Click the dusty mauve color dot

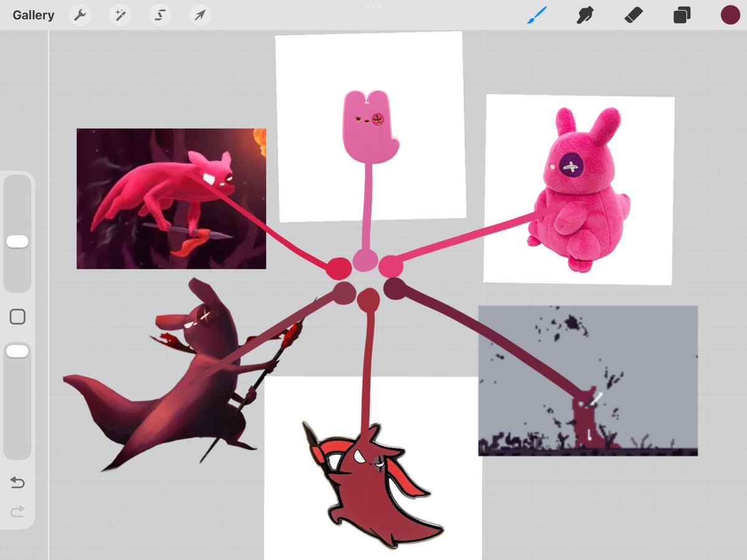click(344, 292)
